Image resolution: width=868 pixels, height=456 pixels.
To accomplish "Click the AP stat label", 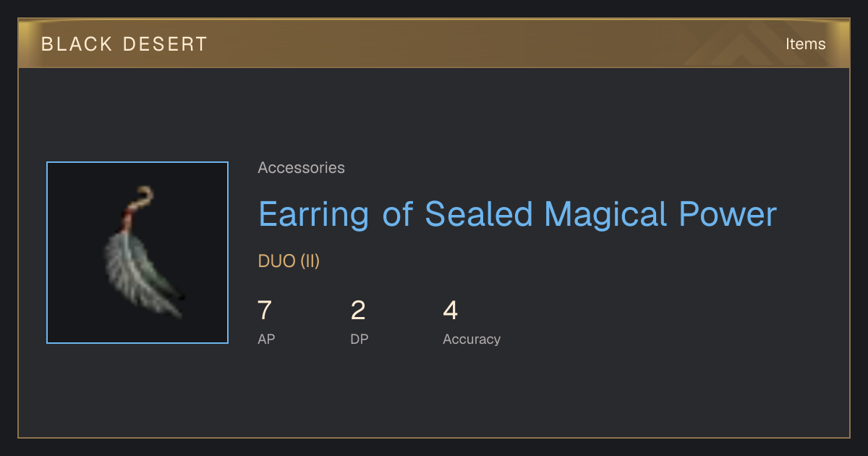I will (x=266, y=339).
